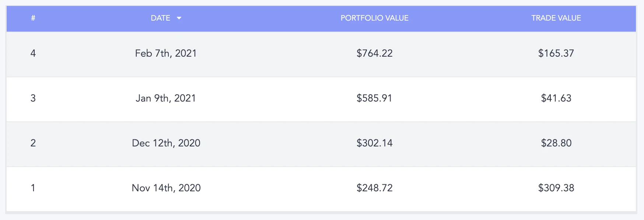
Task: Click portfolio value $302.14
Action: (x=374, y=143)
